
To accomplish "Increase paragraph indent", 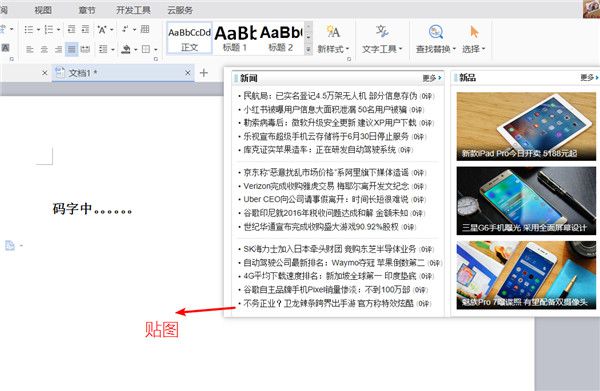I will pyautogui.click(x=85, y=29).
